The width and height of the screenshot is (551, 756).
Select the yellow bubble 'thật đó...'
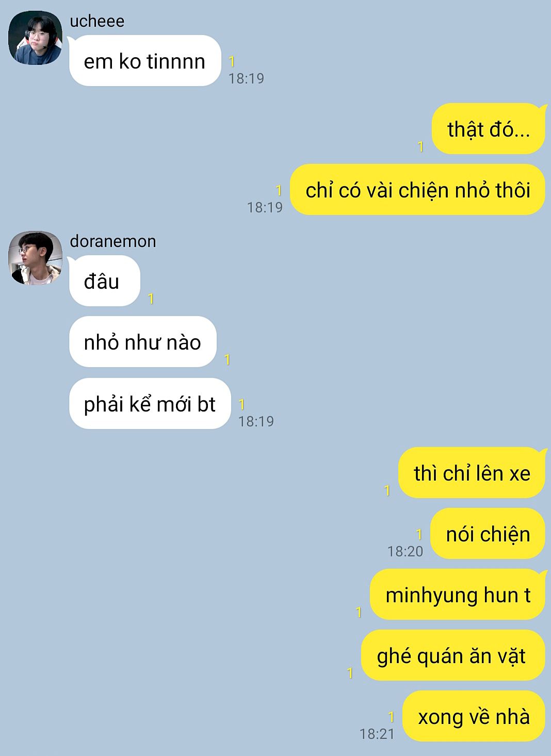(488, 129)
